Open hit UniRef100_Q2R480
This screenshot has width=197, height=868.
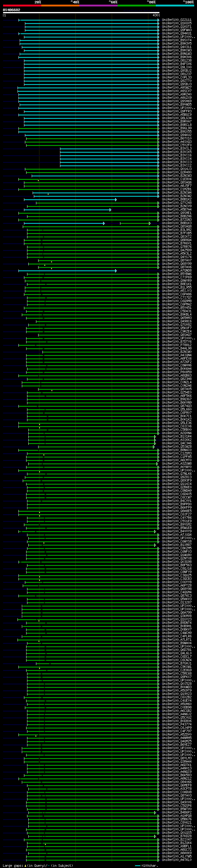(177, 172)
